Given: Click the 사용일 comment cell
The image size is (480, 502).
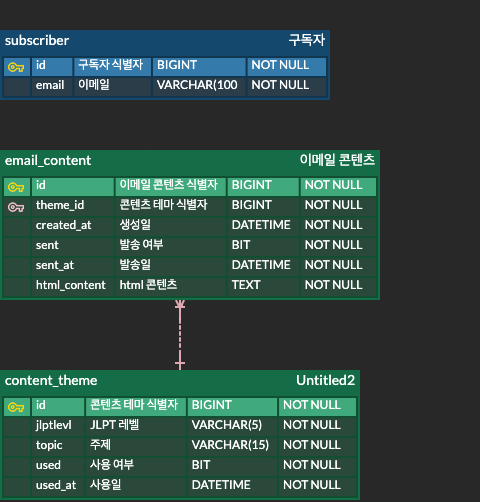Looking at the screenshot, I should tap(136, 487).
